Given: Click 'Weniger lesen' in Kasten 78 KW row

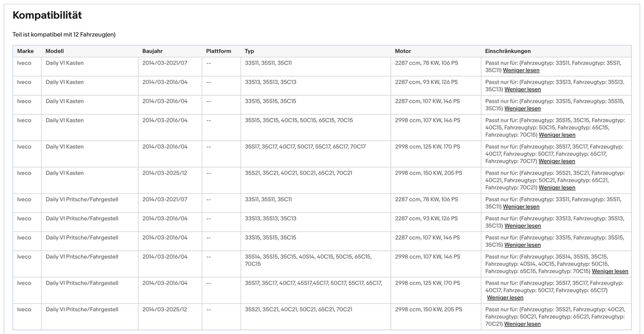Looking at the screenshot, I should click(521, 70).
